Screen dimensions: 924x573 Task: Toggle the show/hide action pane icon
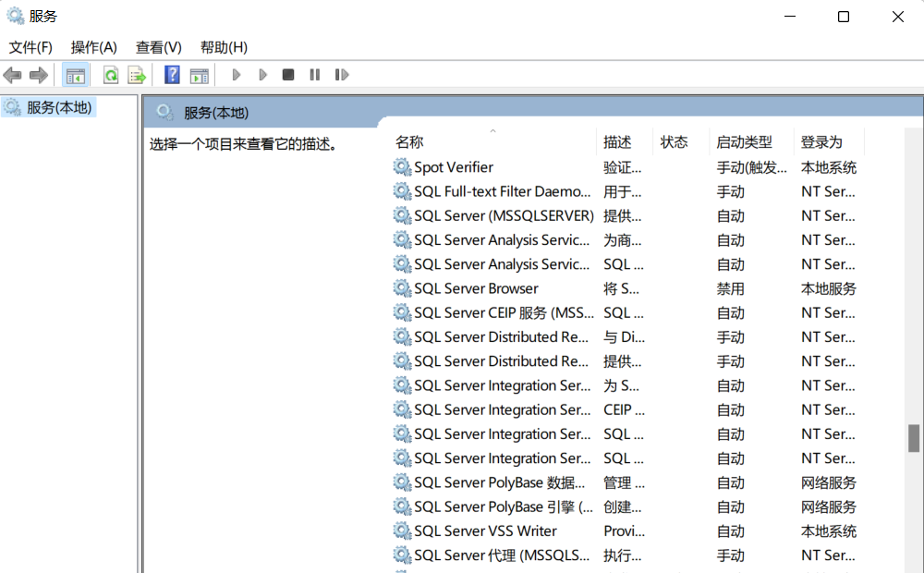point(200,75)
